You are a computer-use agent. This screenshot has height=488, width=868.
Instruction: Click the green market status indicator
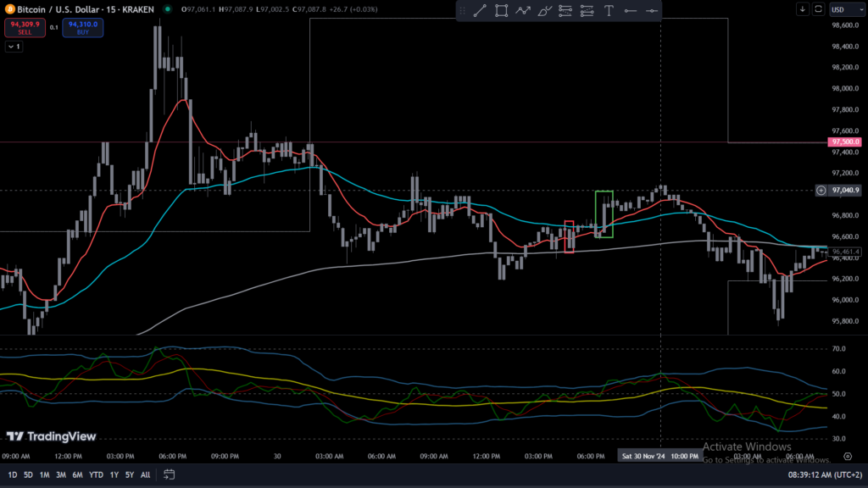tap(168, 9)
